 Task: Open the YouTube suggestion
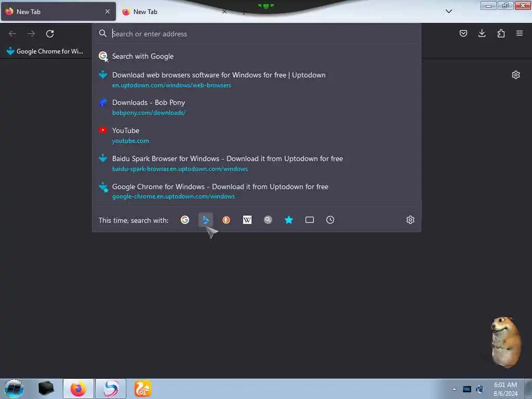tap(257, 135)
